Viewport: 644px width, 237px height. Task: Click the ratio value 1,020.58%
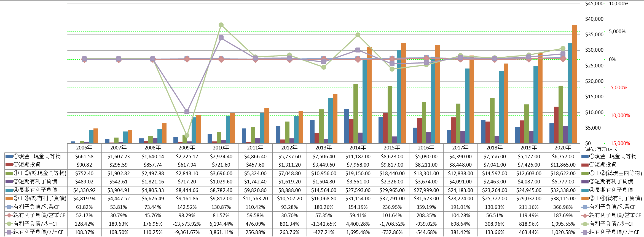(563, 232)
